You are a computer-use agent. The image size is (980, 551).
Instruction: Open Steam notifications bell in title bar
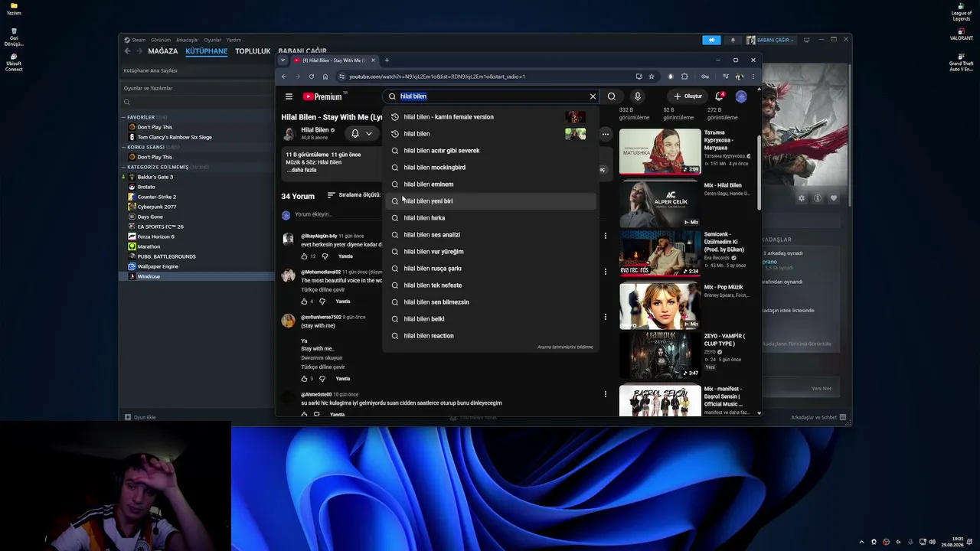click(733, 40)
